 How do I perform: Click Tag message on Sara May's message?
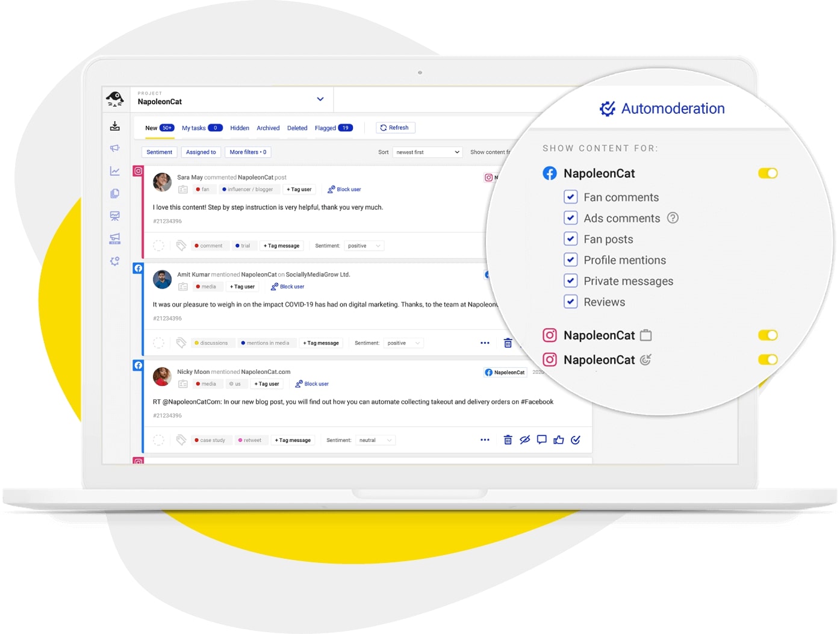coord(281,246)
